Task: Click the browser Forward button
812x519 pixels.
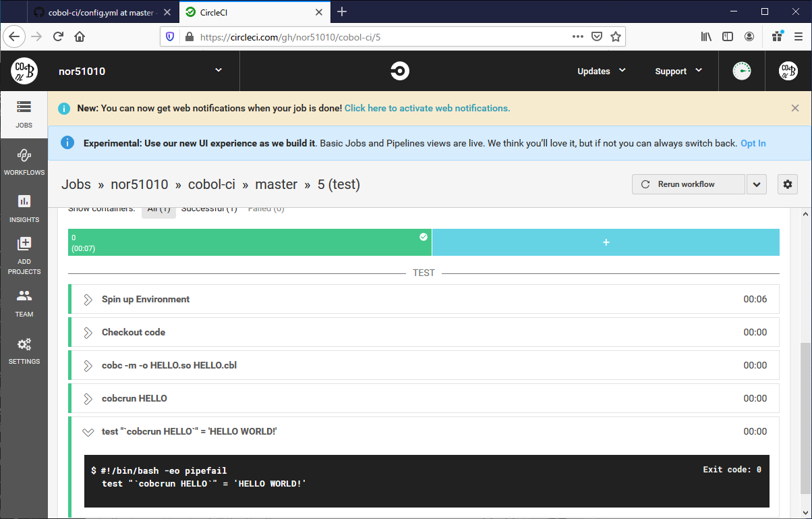Action: 36,36
